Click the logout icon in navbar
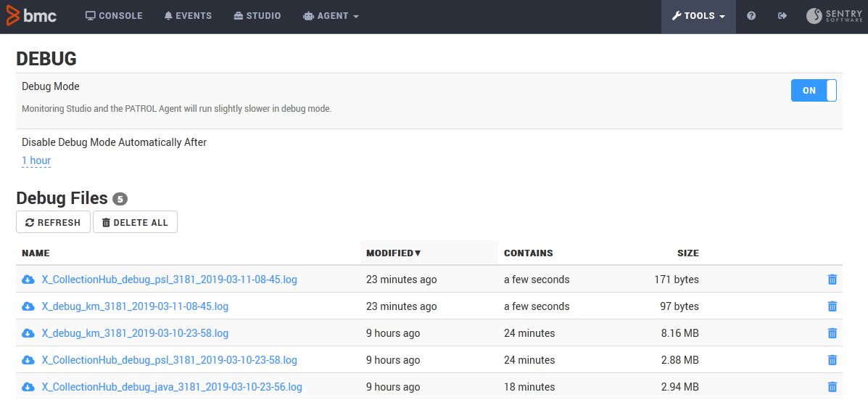 coord(782,16)
